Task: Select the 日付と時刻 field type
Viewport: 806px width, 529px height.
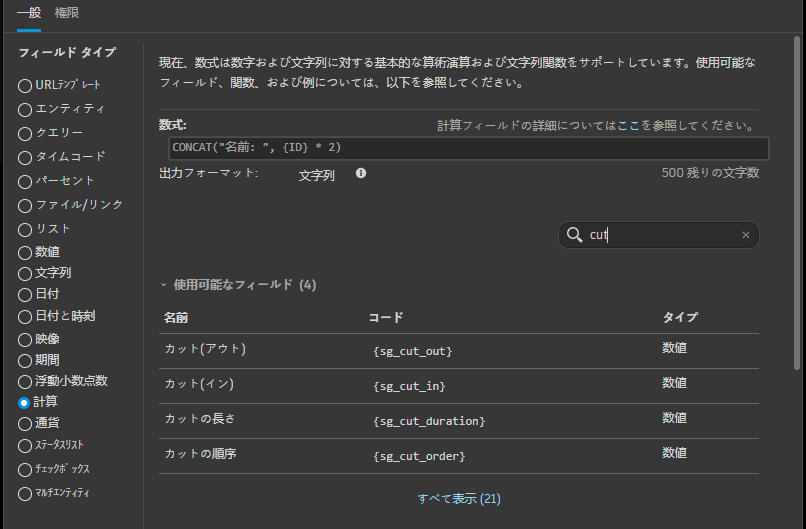Action: (x=25, y=316)
